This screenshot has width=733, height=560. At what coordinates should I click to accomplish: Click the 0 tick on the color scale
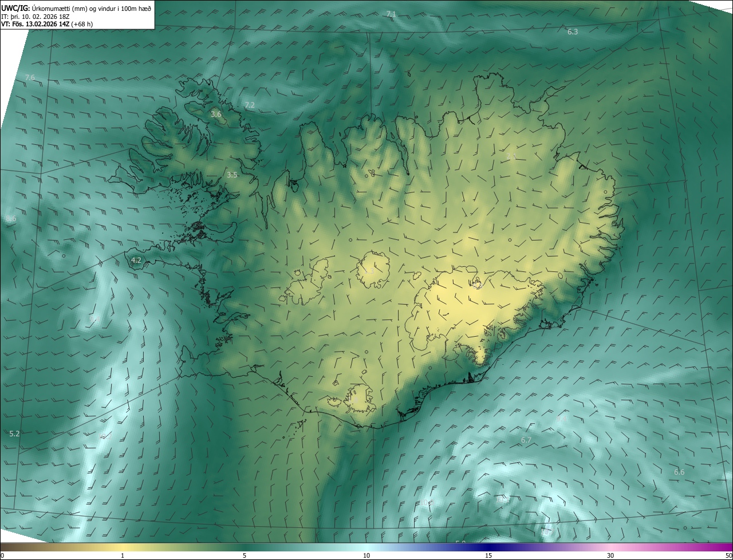[x=2, y=555]
